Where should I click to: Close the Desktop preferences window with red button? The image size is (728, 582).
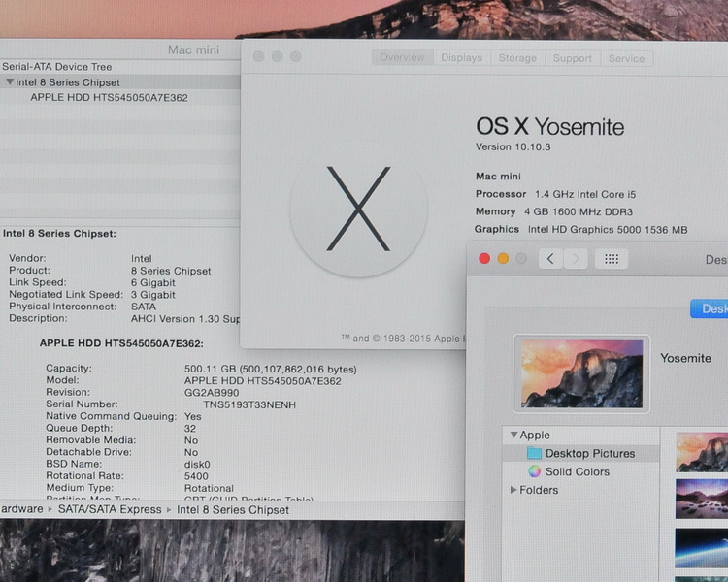pos(484,259)
